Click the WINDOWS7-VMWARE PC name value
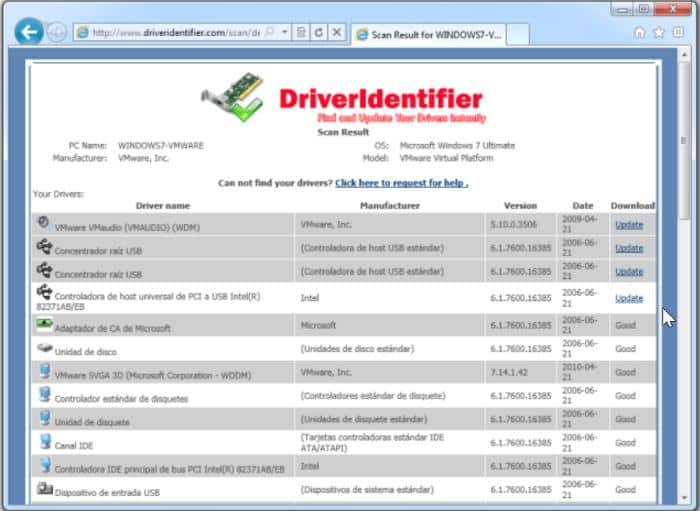This screenshot has height=511, width=700. tap(161, 145)
